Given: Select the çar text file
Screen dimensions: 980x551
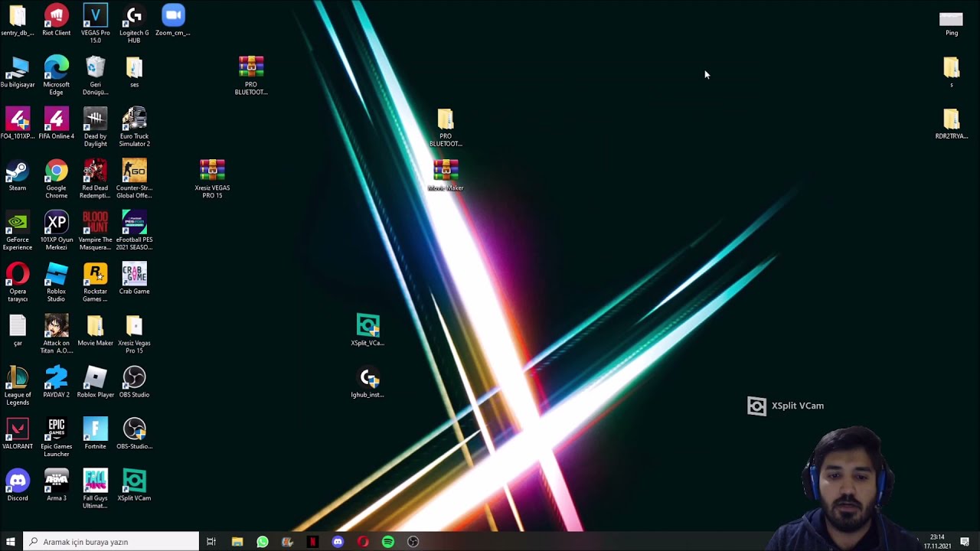Looking at the screenshot, I should [x=17, y=331].
